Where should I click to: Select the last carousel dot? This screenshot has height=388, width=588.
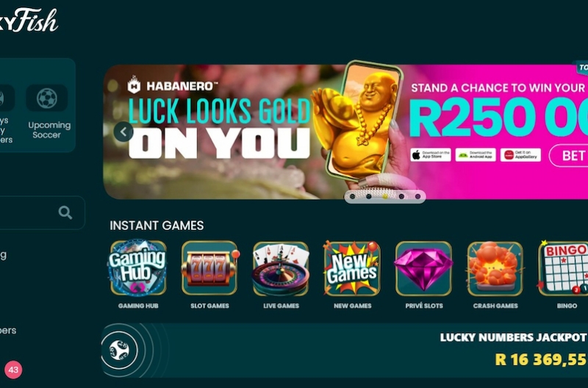[417, 196]
